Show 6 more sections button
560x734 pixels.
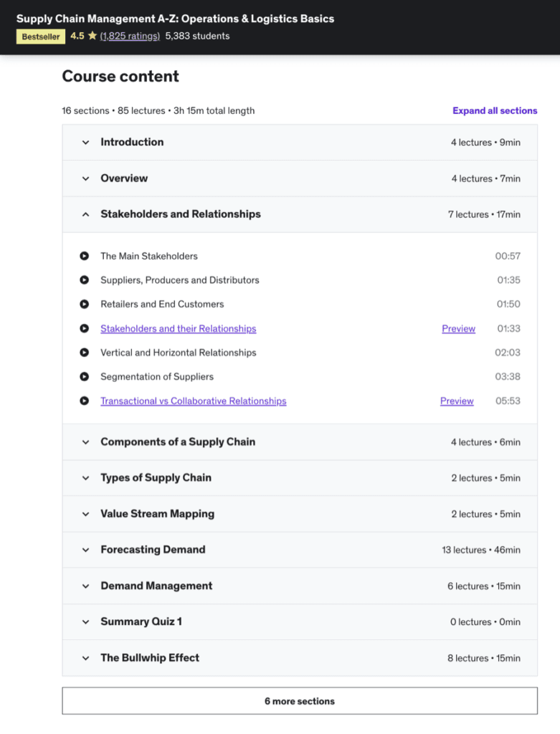tap(300, 701)
